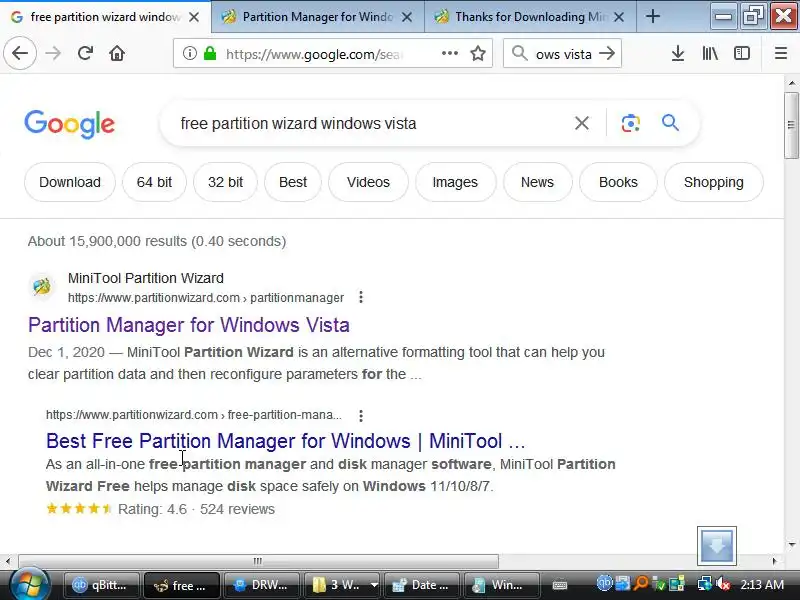The height and width of the screenshot is (600, 800).
Task: Click the vertical scrollbar down arrow
Action: pos(791,545)
